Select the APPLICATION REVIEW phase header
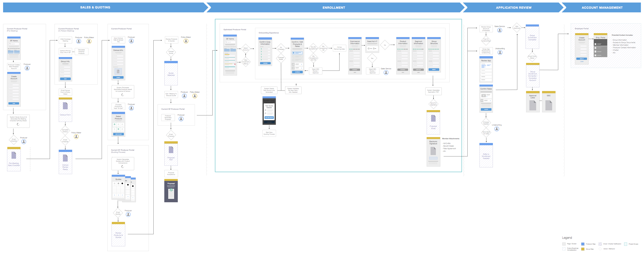 514,8
